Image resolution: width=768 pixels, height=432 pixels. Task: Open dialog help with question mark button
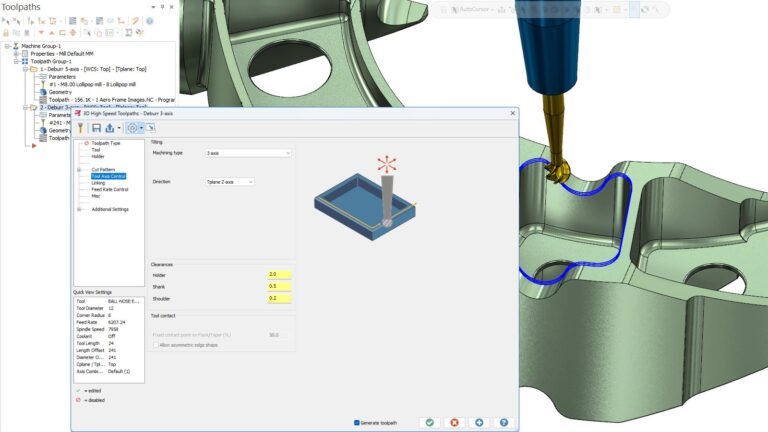(x=504, y=422)
